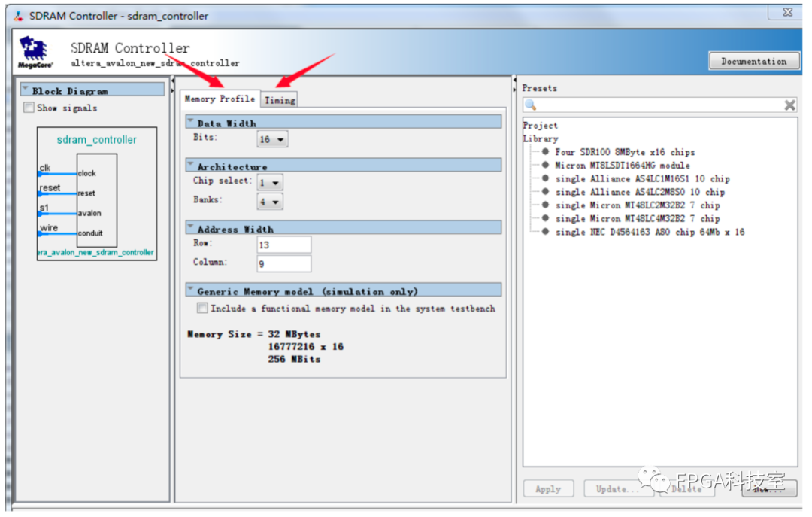Select Four SDR100 8MByte x16 chips preset
Viewport: 812px width, 517px height.
[625, 152]
